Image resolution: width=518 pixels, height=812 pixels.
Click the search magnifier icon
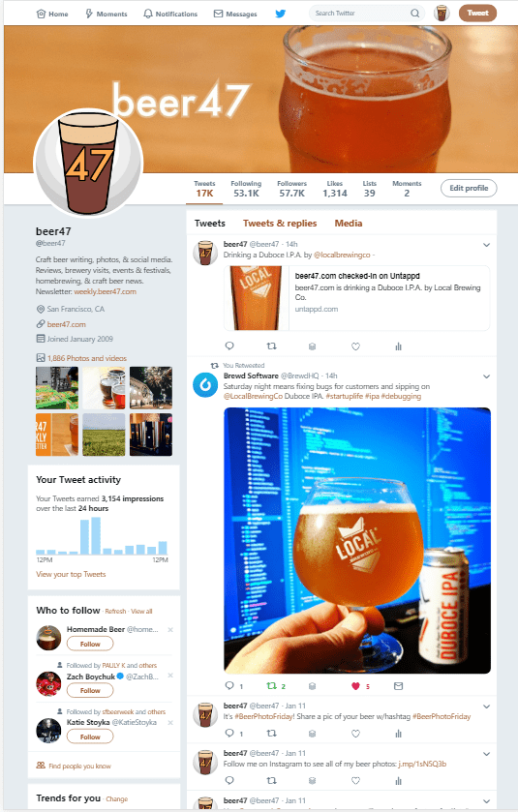(x=415, y=14)
